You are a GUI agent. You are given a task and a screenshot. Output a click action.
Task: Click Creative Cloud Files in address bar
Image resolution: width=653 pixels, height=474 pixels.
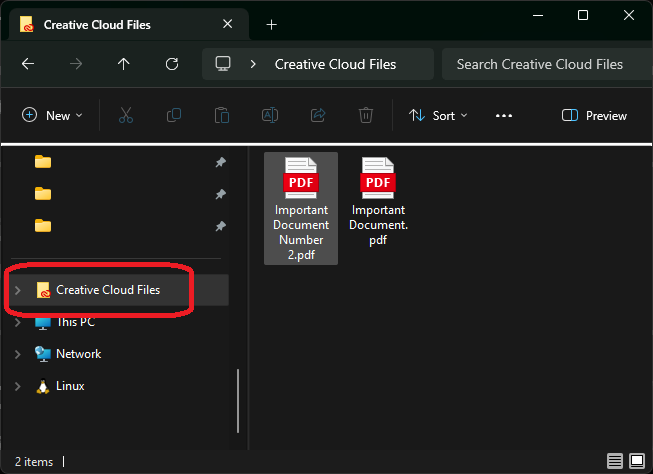[335, 65]
